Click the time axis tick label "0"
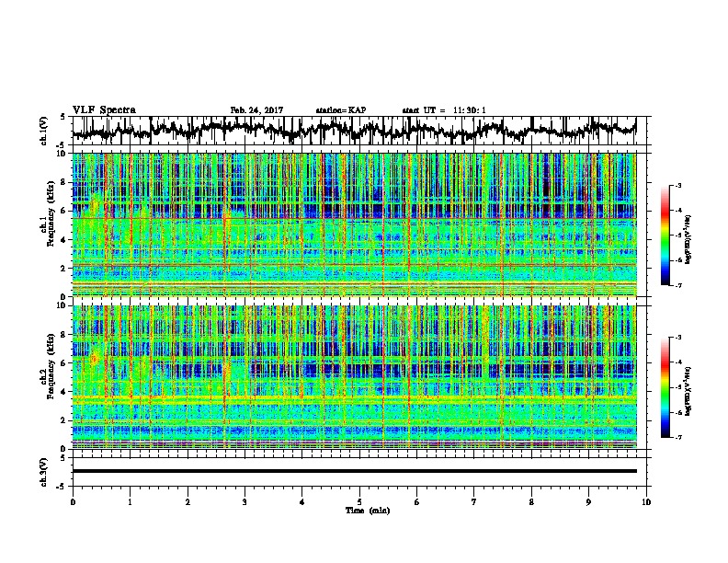 coord(73,502)
